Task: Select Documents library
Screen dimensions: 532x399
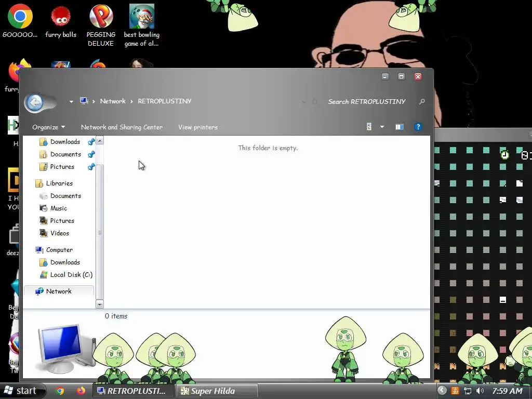Action: pos(65,196)
